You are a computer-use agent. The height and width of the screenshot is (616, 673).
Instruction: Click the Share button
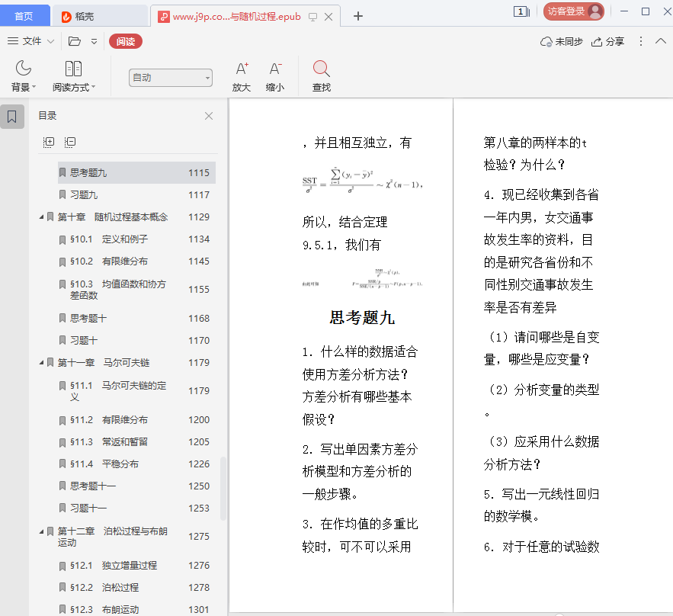[608, 42]
